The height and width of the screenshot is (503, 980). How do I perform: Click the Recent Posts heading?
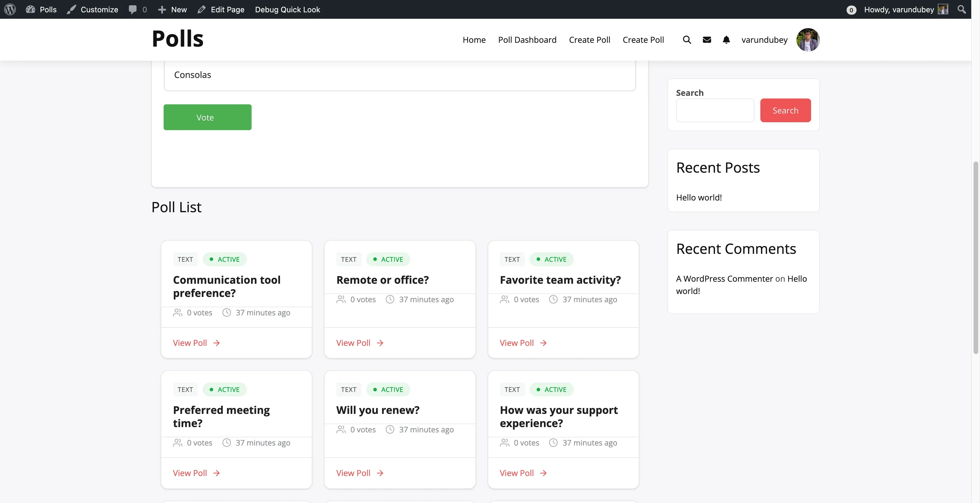718,167
